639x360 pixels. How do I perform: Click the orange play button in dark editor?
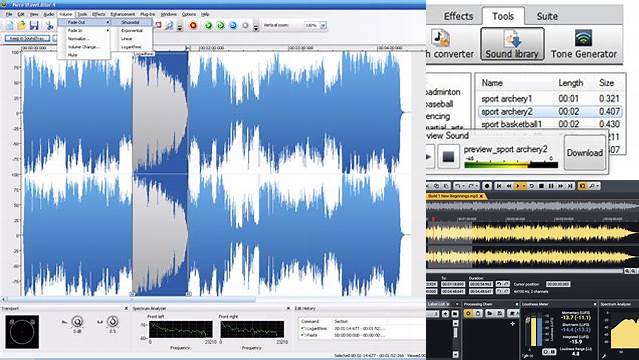(x=519, y=186)
